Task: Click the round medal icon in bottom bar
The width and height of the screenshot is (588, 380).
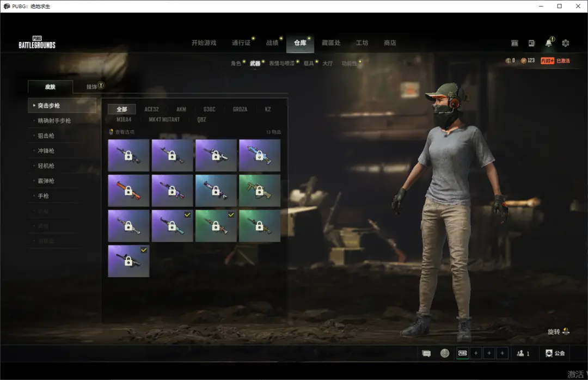Action: tap(445, 353)
